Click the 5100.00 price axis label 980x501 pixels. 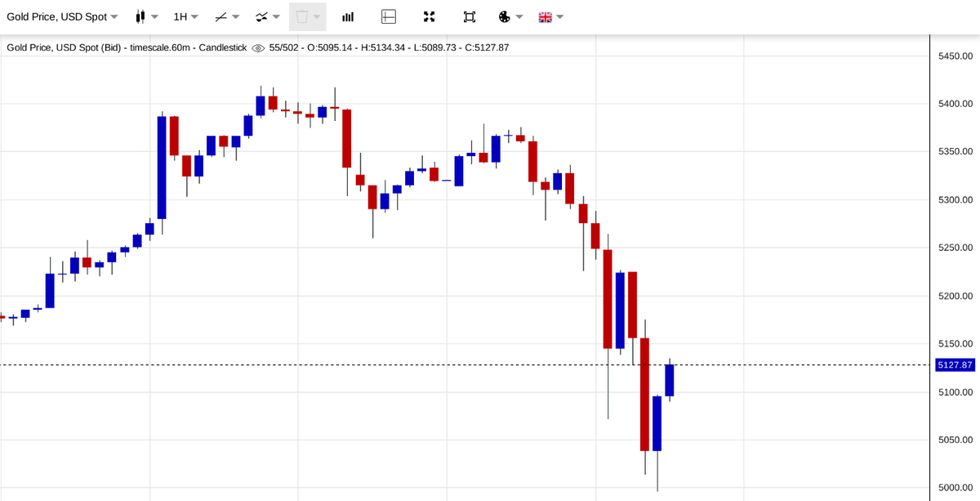(x=955, y=392)
